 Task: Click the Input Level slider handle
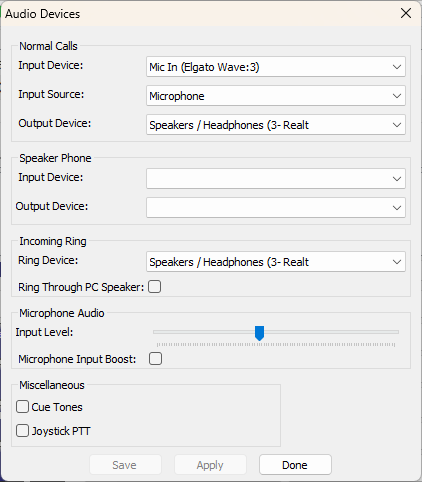[x=259, y=333]
